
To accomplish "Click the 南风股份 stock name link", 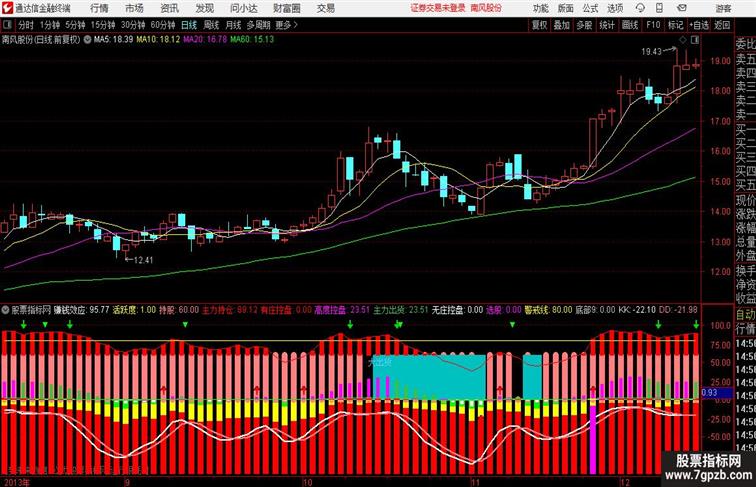I will coord(486,8).
